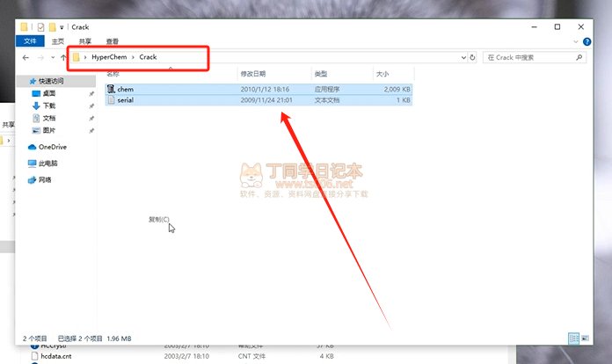Click chem's date 2010/1/12 18:16
Image resolution: width=612 pixels, height=364 pixels.
(x=265, y=89)
